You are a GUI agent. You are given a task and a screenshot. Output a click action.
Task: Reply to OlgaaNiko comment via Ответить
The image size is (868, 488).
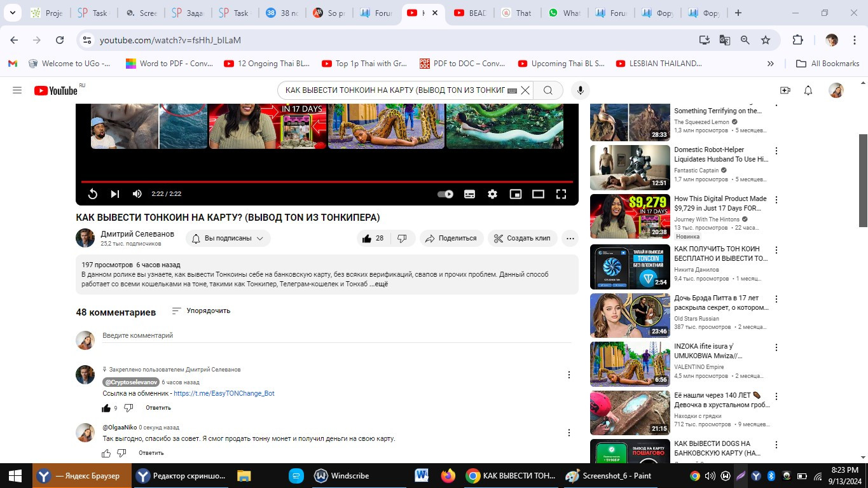coord(151,453)
